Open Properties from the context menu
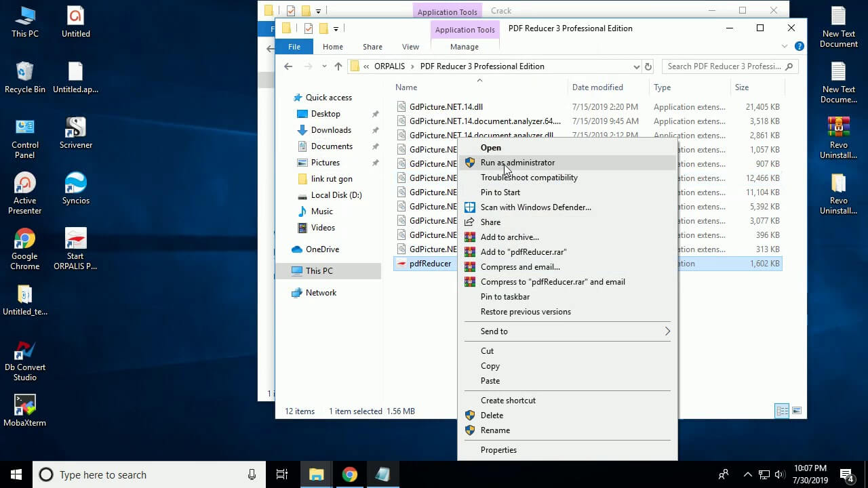868x488 pixels. [x=568, y=450]
